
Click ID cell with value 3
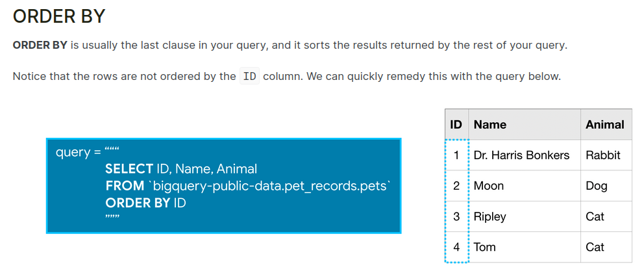(x=456, y=216)
